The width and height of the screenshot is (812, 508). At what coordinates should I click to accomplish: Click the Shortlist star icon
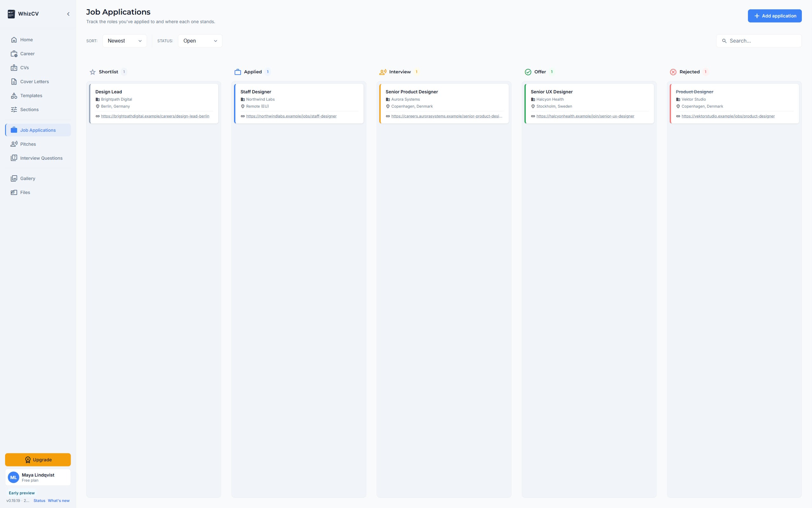point(93,72)
